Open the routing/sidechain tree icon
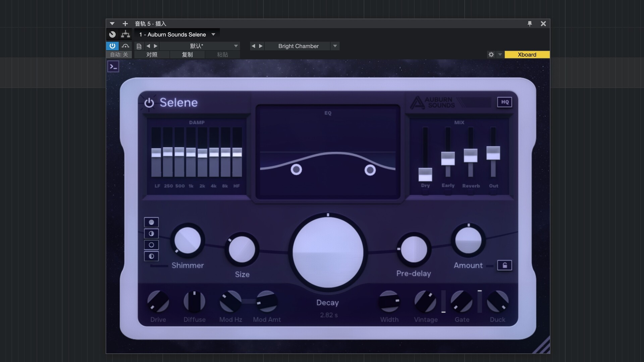644x362 pixels. click(x=125, y=34)
